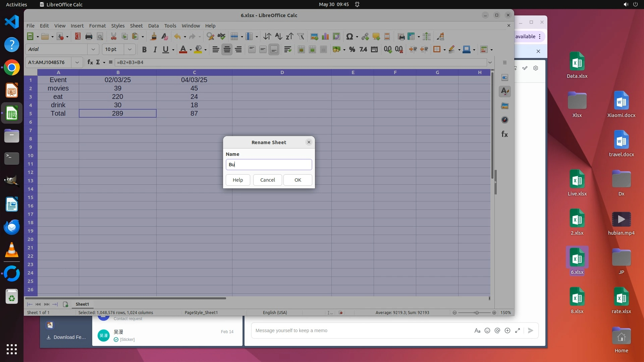Open the sidebar Navigator compass icon
This screenshot has width=644, height=362.
point(504,120)
